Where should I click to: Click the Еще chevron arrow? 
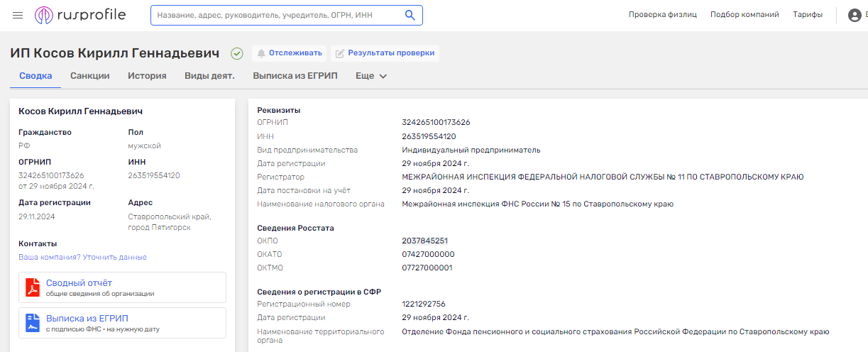(x=383, y=77)
